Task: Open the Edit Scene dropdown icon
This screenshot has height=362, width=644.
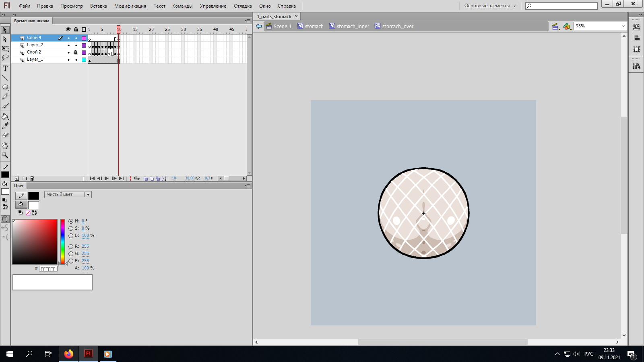Action: 556,27
